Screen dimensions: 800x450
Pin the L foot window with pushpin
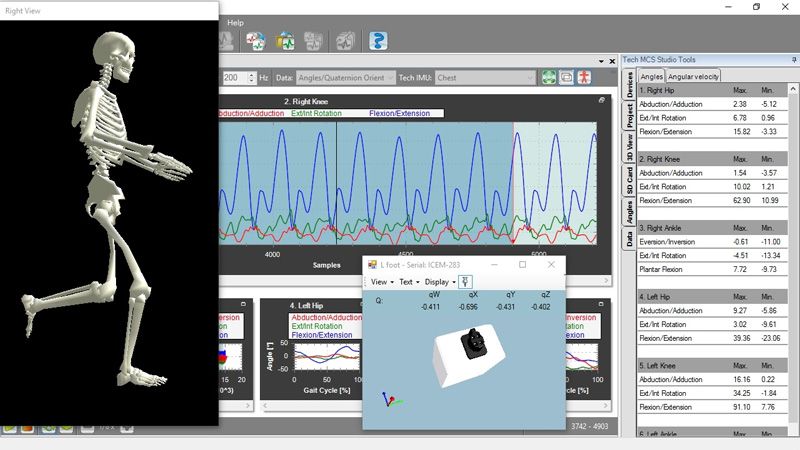tap(467, 282)
